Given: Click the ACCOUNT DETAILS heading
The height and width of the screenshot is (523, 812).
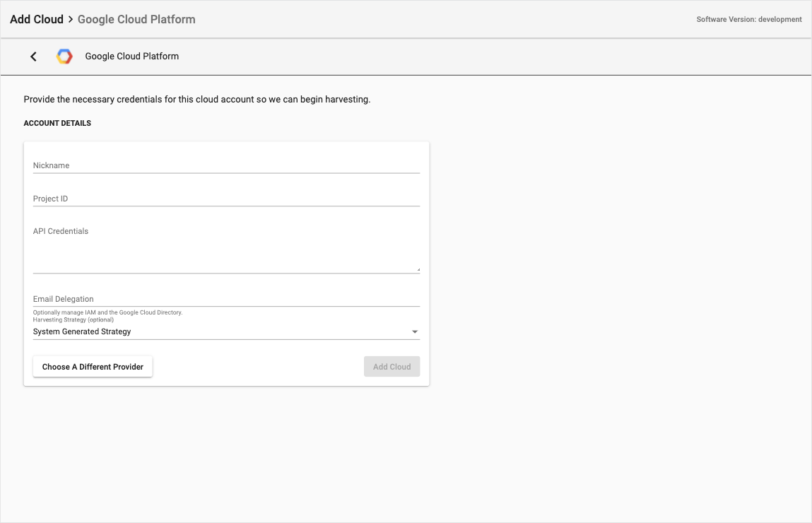Looking at the screenshot, I should click(57, 123).
